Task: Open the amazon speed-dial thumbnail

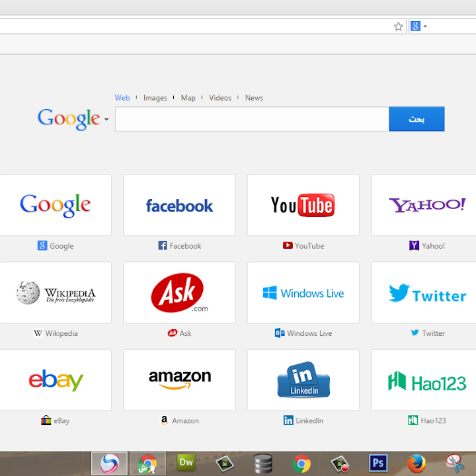Action: coord(179,380)
